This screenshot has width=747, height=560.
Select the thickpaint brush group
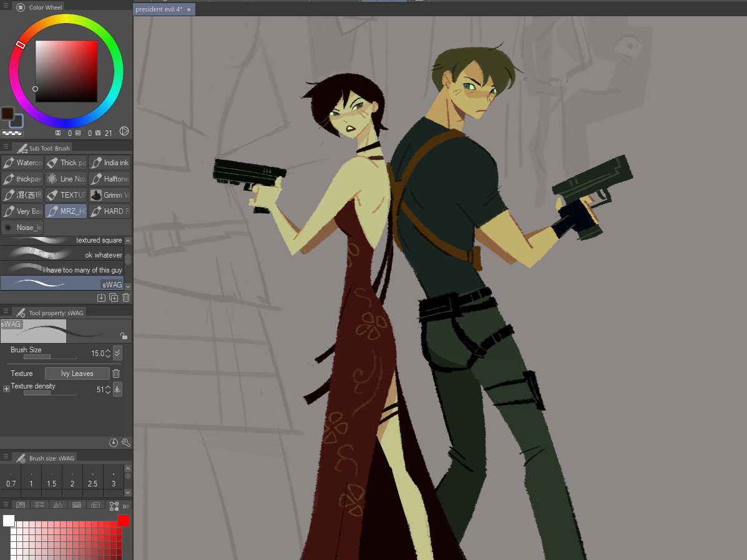pyautogui.click(x=22, y=178)
